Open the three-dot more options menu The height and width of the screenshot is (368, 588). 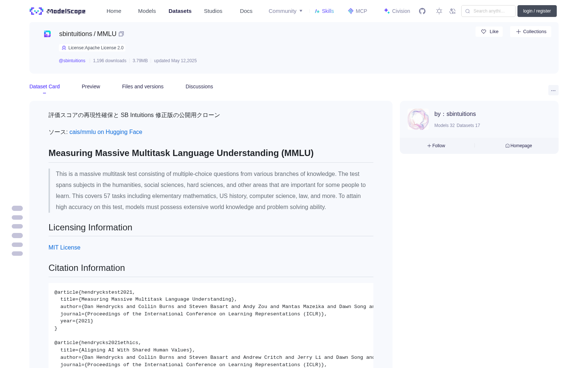553,90
